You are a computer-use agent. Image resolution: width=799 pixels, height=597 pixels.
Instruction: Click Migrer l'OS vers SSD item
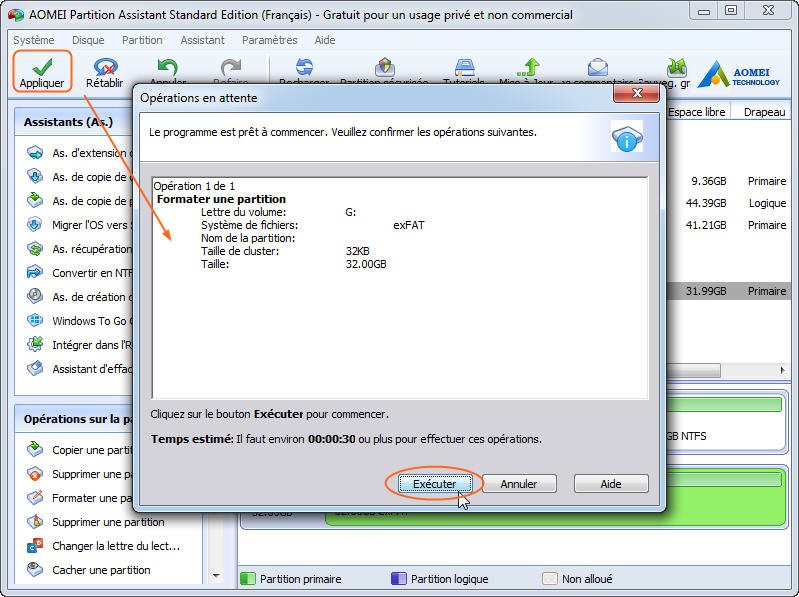[79, 225]
